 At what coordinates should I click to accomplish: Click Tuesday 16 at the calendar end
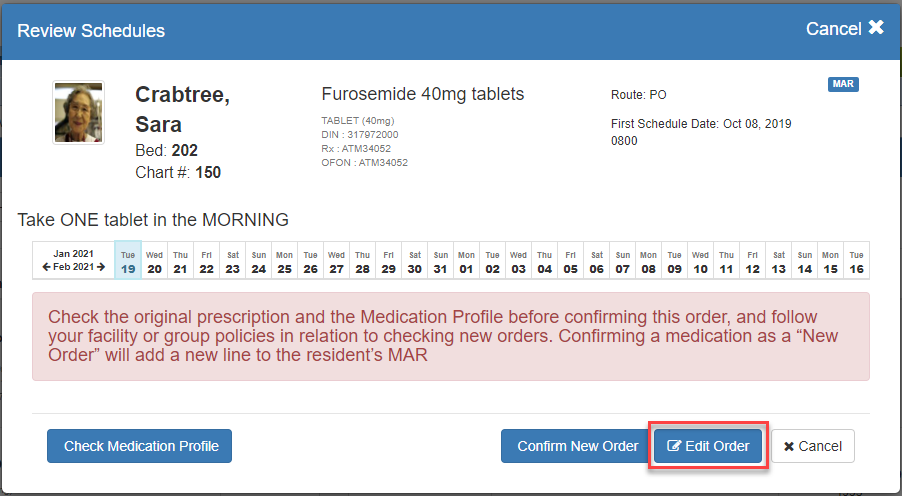(x=856, y=261)
